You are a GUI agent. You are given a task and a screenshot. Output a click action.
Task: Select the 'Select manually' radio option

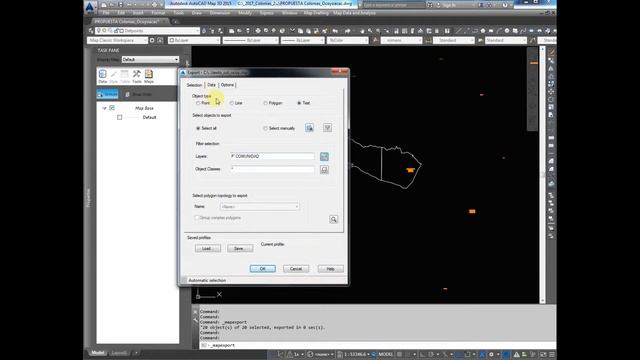(266, 128)
